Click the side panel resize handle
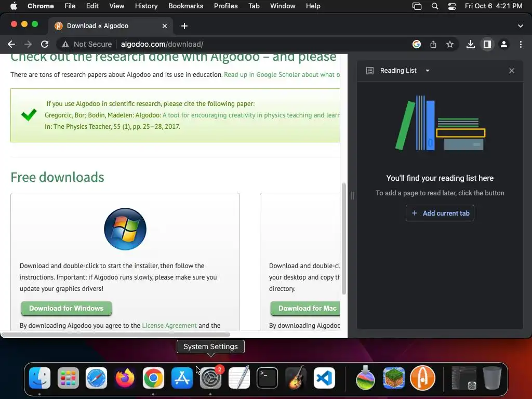 click(x=352, y=195)
